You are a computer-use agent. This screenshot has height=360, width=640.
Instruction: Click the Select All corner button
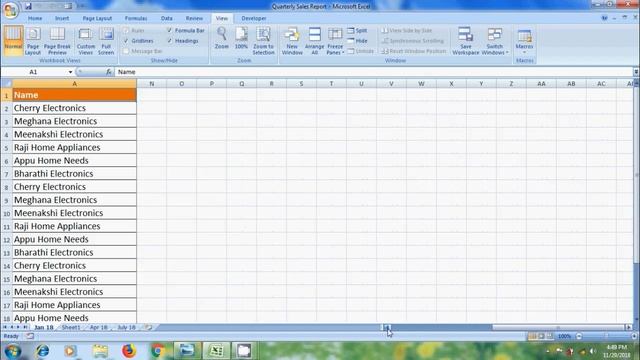pyautogui.click(x=6, y=84)
